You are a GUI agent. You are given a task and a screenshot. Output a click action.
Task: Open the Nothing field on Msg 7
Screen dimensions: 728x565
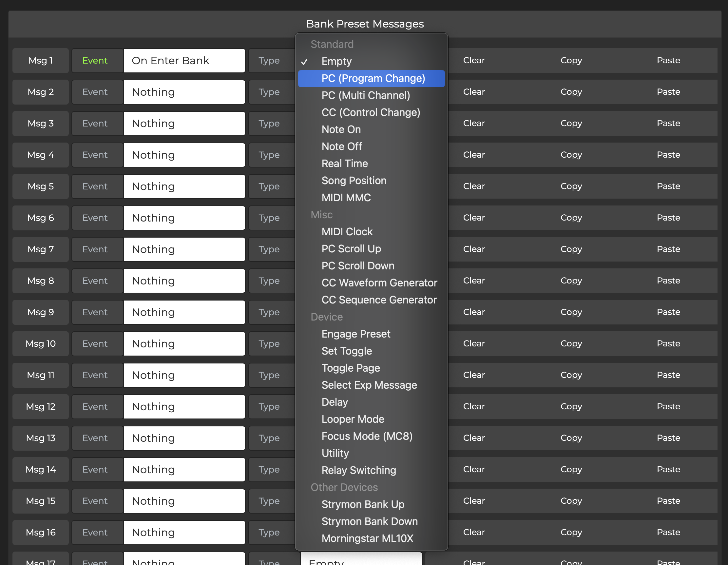click(x=184, y=249)
